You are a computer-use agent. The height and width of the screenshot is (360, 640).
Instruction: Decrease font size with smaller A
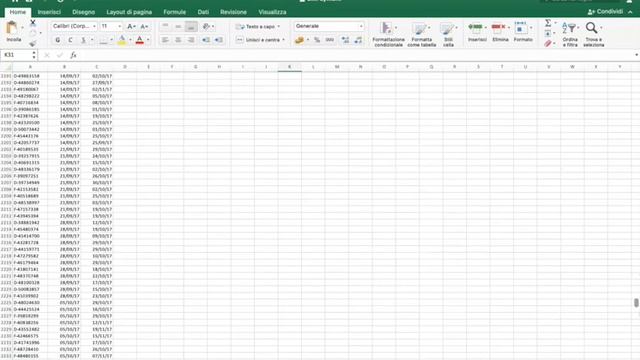point(144,27)
